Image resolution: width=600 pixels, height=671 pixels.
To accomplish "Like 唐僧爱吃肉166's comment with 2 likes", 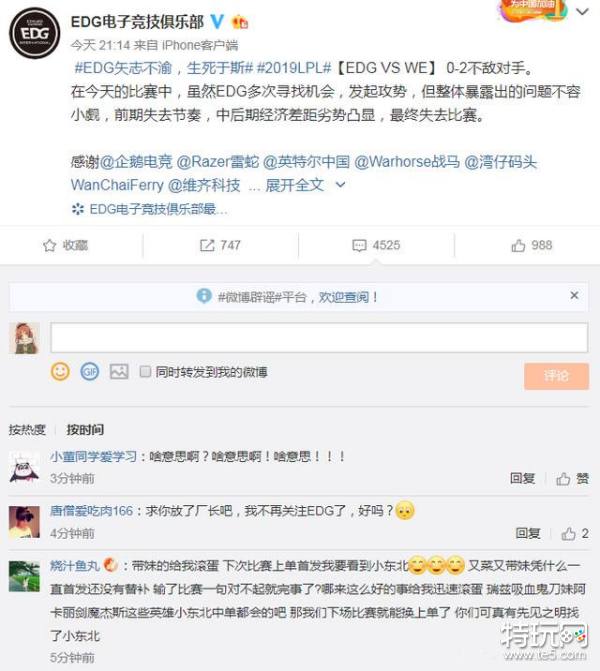I will point(575,534).
